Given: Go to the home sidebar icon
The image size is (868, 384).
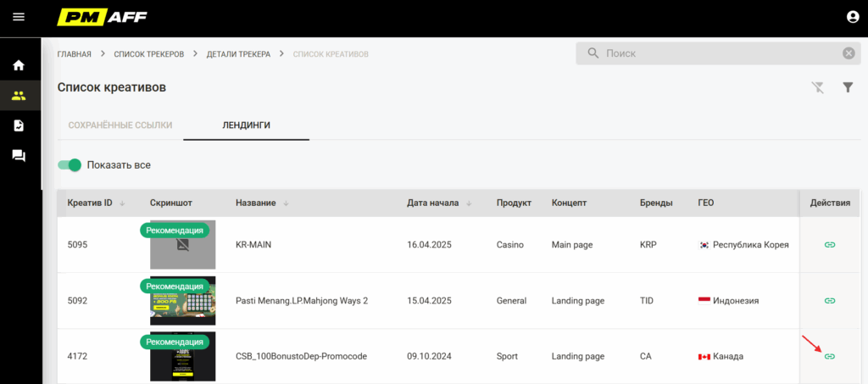Looking at the screenshot, I should (x=19, y=65).
